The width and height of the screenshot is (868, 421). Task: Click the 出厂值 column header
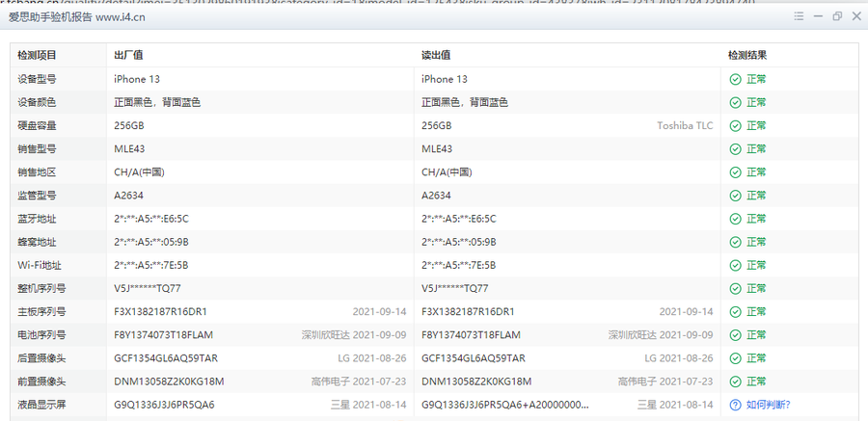point(128,55)
